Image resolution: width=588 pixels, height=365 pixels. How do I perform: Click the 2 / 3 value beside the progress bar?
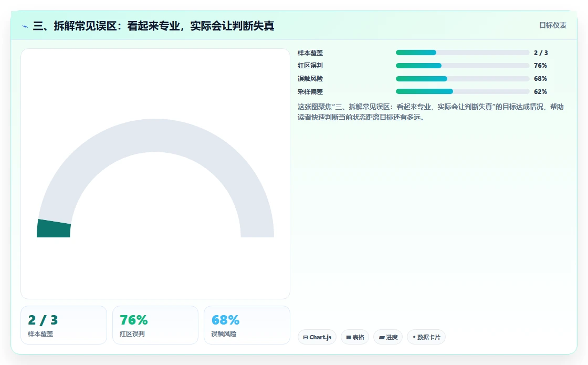click(541, 53)
